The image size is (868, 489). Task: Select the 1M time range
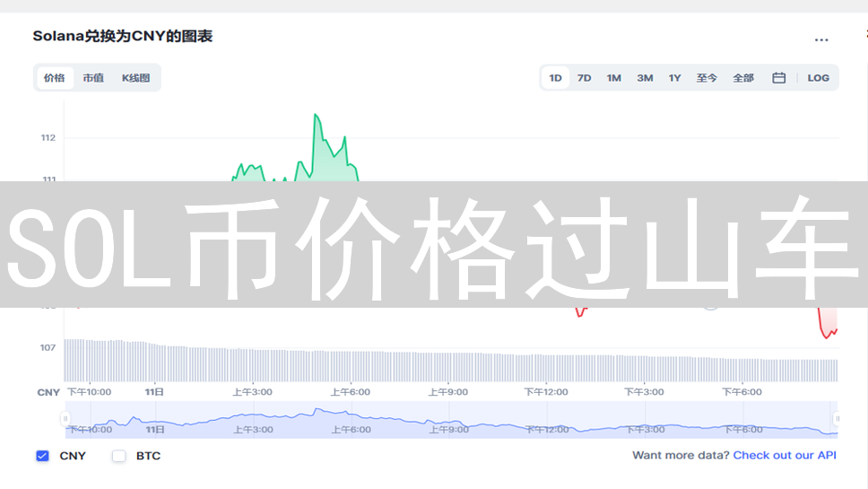[613, 78]
